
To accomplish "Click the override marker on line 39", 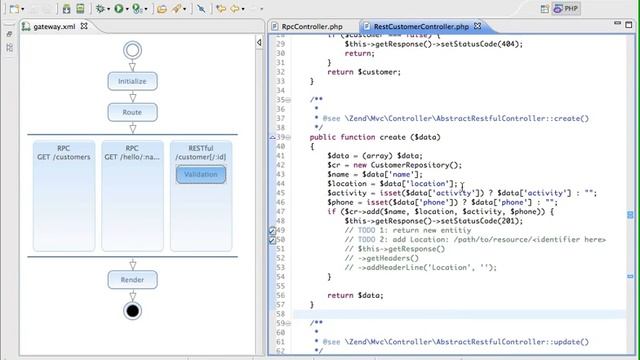I will click(x=272, y=138).
